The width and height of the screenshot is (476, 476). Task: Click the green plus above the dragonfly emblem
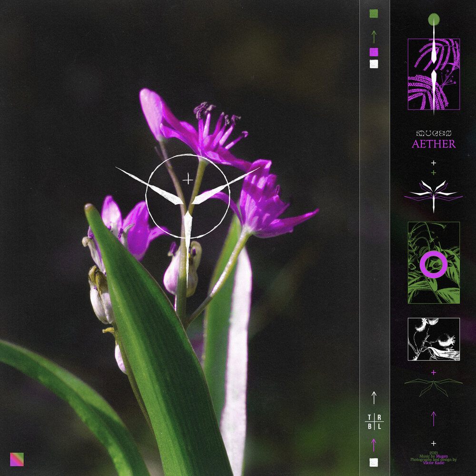433,174
